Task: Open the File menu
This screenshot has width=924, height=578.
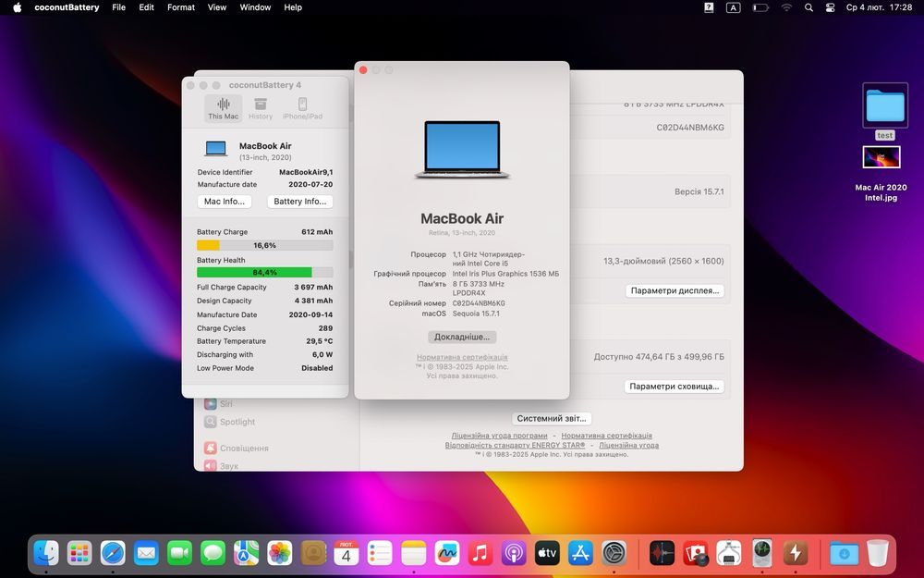Action: pos(118,7)
